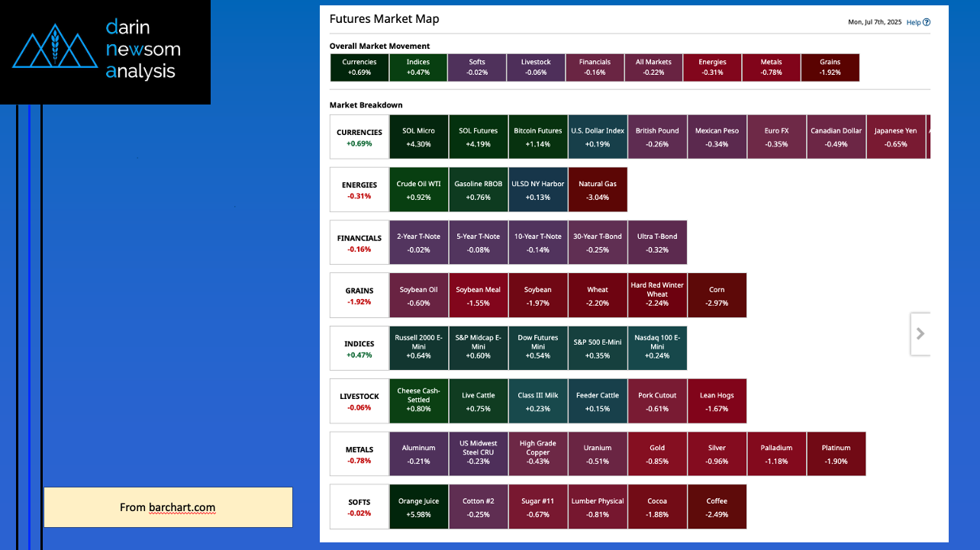Image resolution: width=980 pixels, height=550 pixels.
Task: Select the Currencies overall movement tile
Action: (359, 67)
